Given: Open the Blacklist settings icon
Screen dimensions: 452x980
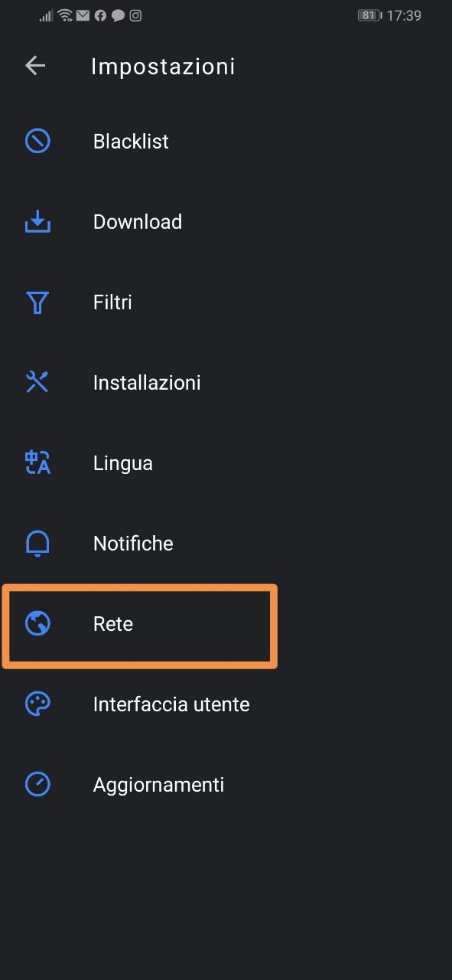Looking at the screenshot, I should [x=37, y=141].
